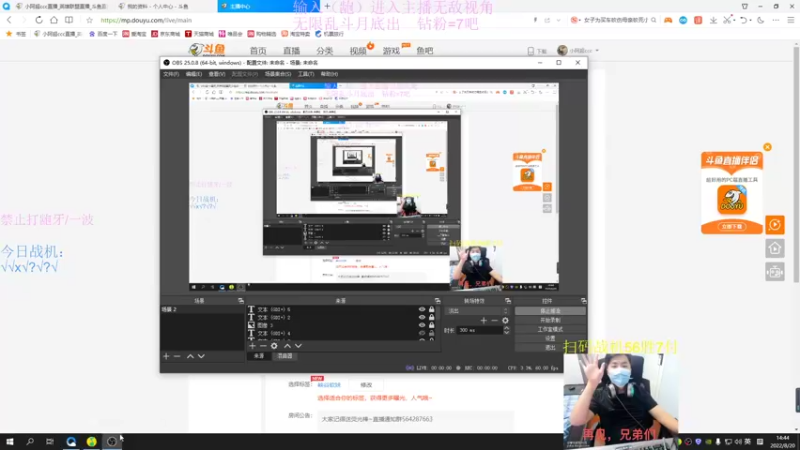Click 退出 button in OBS controls
Image resolution: width=800 pixels, height=450 pixels.
tap(550, 347)
